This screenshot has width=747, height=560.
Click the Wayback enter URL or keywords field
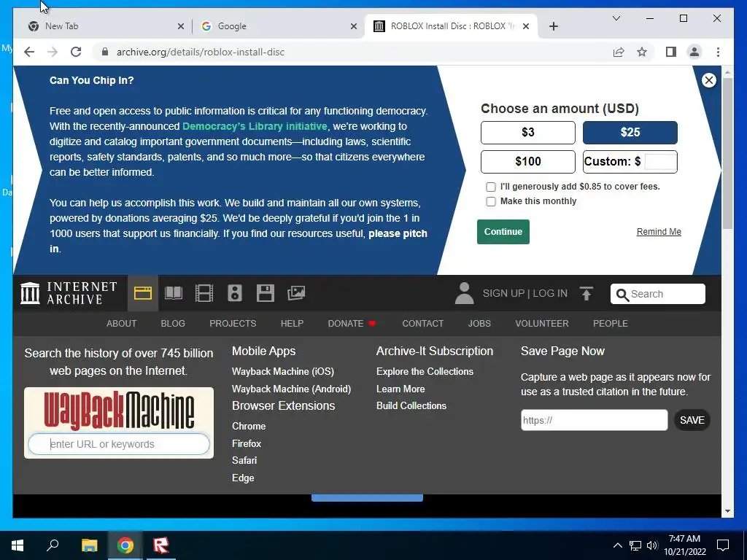pyautogui.click(x=119, y=444)
